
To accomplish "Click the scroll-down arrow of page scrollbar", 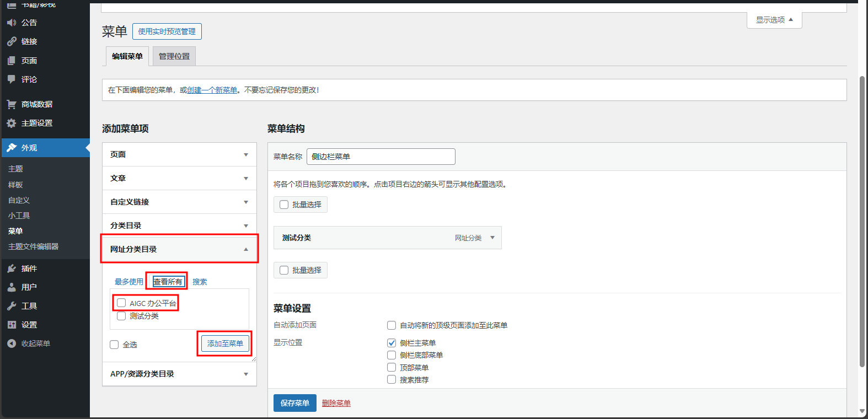I will 862,411.
